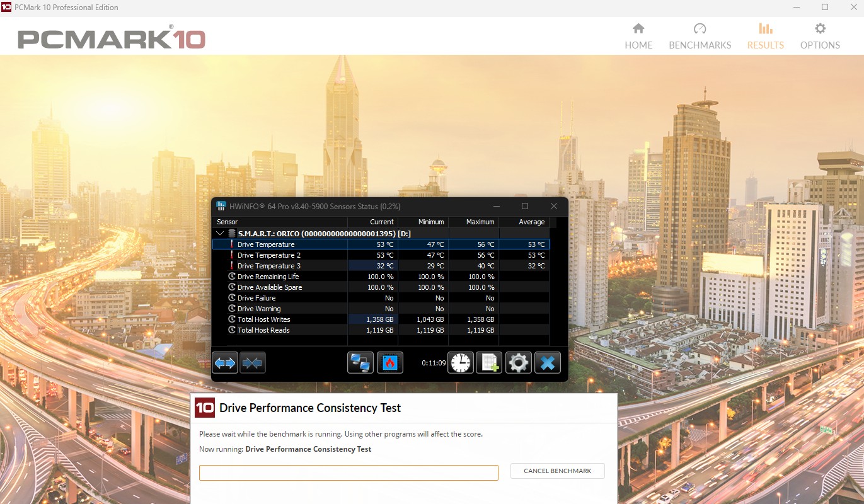Click the shrink columns arrows icon in HWiNFO
Screen dimensions: 864x504
(x=253, y=363)
